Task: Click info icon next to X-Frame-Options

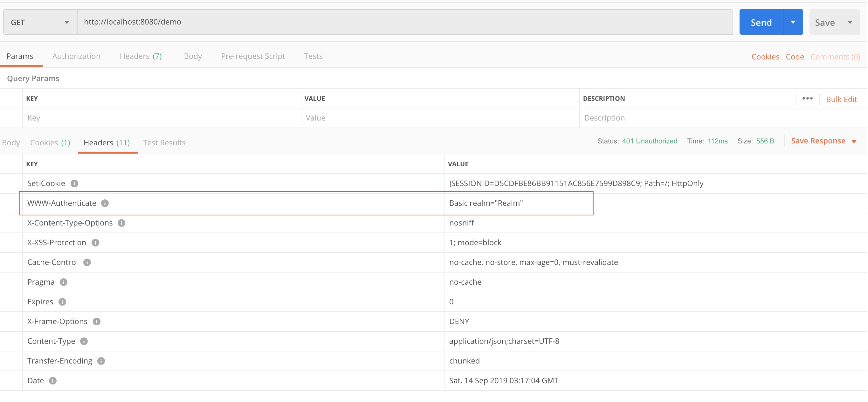Action: (97, 322)
